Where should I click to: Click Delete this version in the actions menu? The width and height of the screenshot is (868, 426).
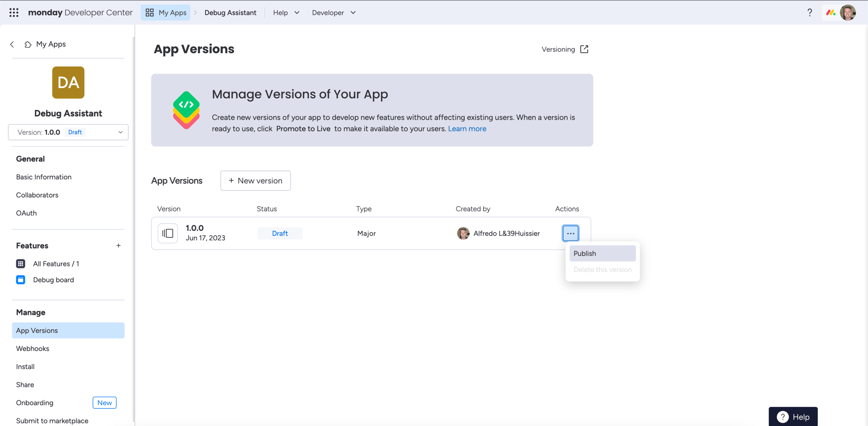[603, 270]
